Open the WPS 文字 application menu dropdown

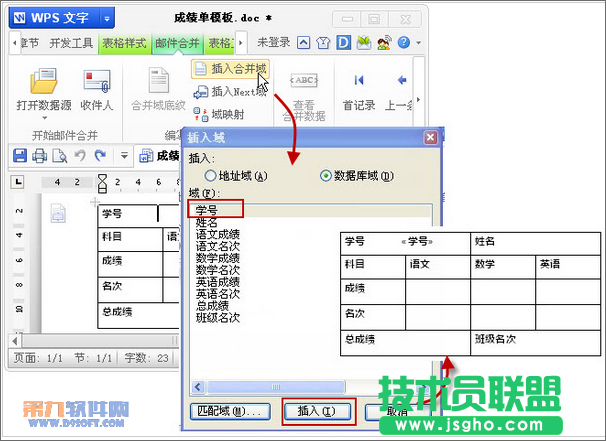107,18
